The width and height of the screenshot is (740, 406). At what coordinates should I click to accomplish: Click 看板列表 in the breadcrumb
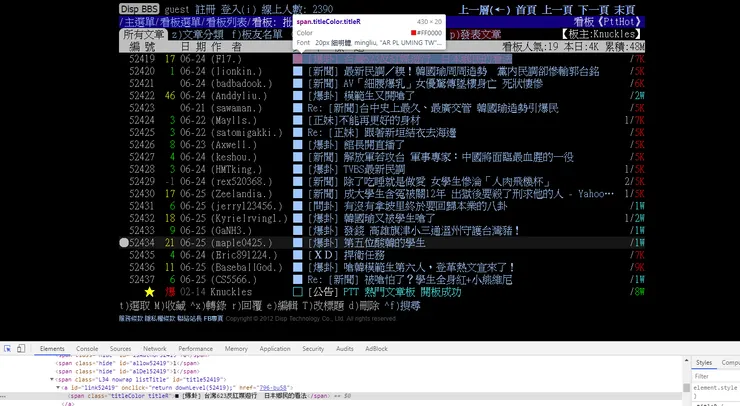[x=227, y=22]
